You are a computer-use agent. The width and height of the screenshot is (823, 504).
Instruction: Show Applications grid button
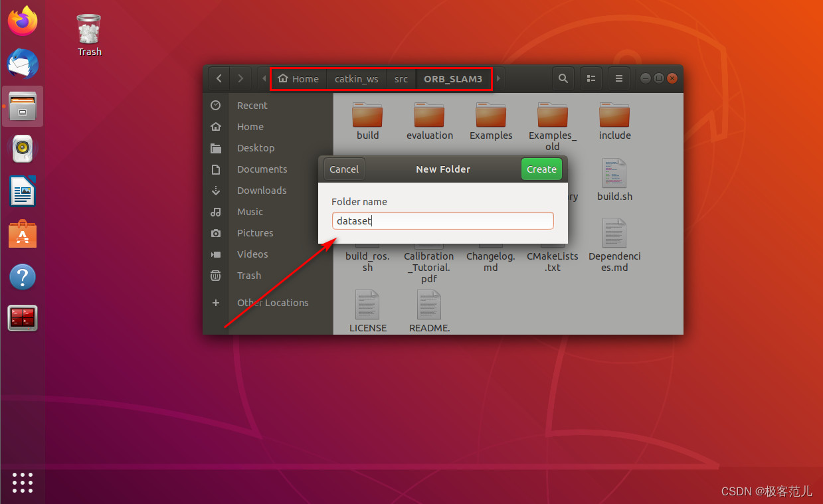click(x=23, y=483)
